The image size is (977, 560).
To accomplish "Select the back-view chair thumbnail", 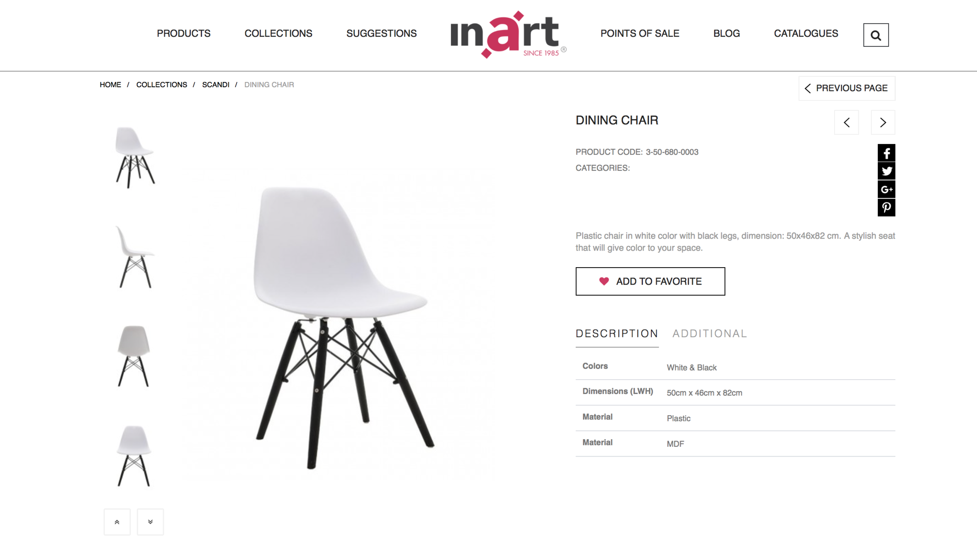I will pos(134,356).
